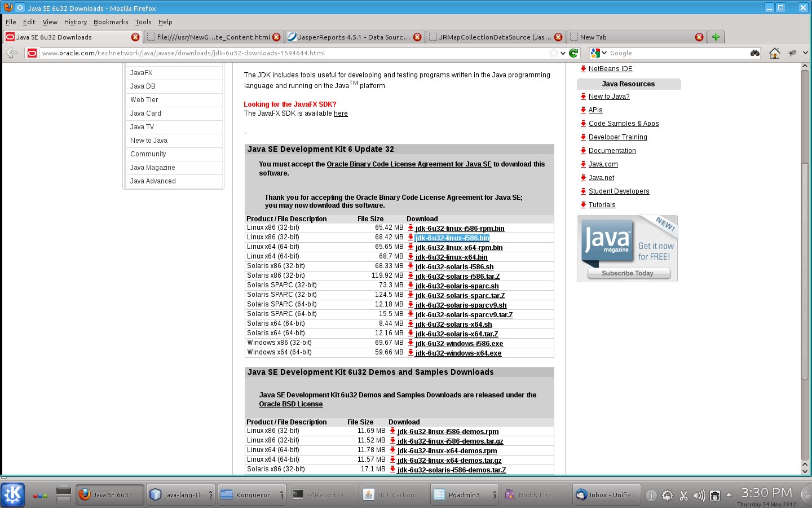Bookmark this page with the star icon
This screenshot has height=508, width=812.
[x=554, y=53]
